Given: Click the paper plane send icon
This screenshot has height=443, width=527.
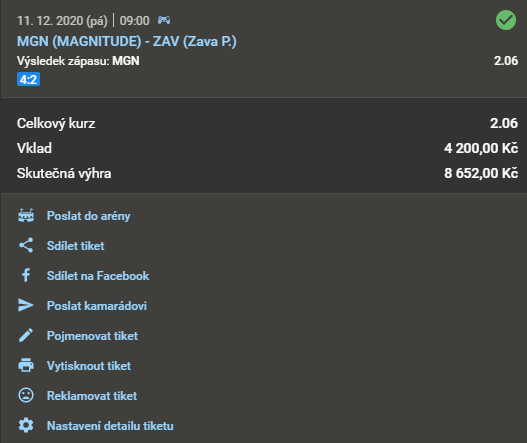Looking at the screenshot, I should [26, 305].
